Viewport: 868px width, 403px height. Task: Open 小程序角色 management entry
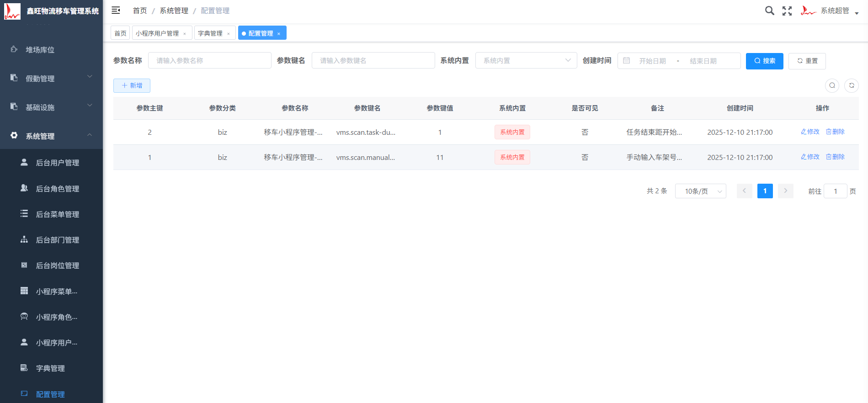pos(51,317)
